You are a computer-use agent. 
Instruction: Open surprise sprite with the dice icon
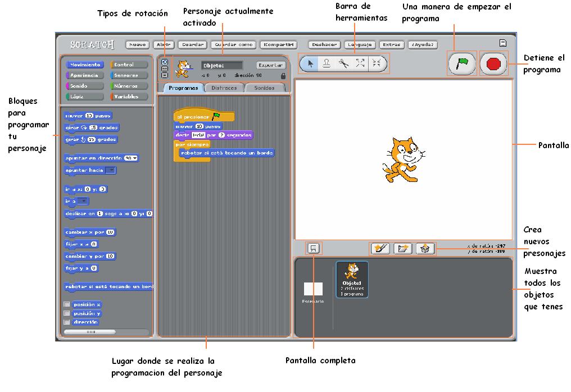click(x=425, y=248)
